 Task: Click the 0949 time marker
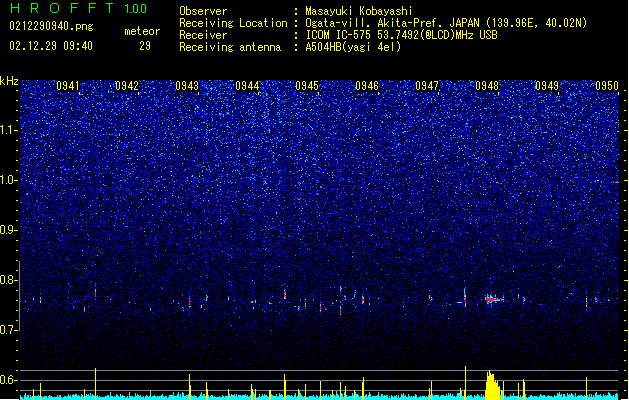coord(547,86)
